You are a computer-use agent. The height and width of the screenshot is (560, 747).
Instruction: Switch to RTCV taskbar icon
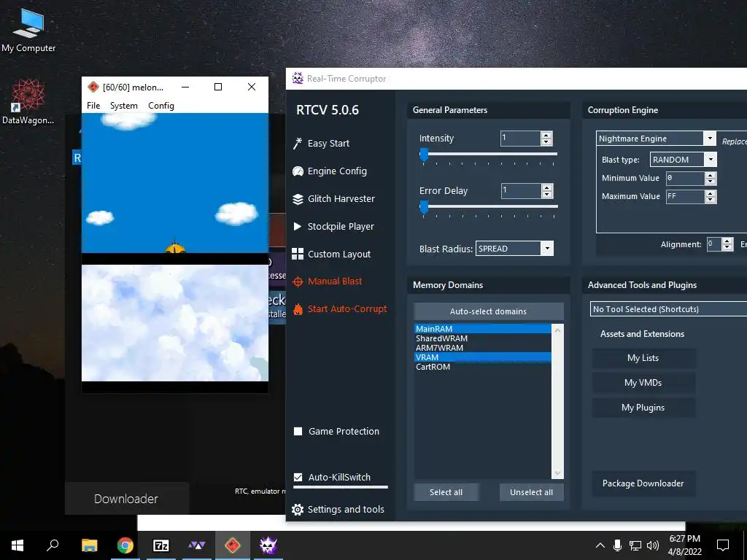click(x=268, y=545)
